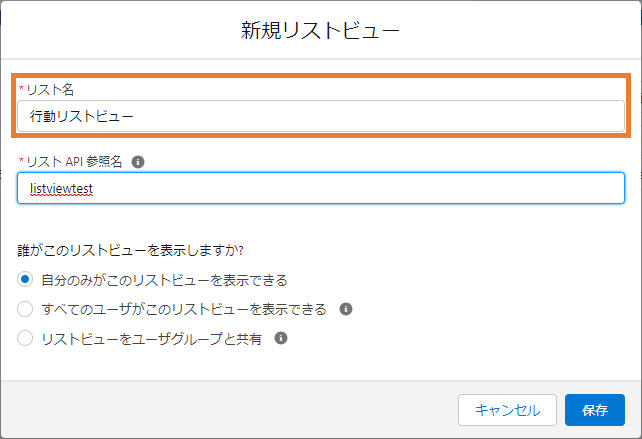This screenshot has height=439, width=642.
Task: Click the 新規リストビュー dialog title
Action: click(x=320, y=31)
